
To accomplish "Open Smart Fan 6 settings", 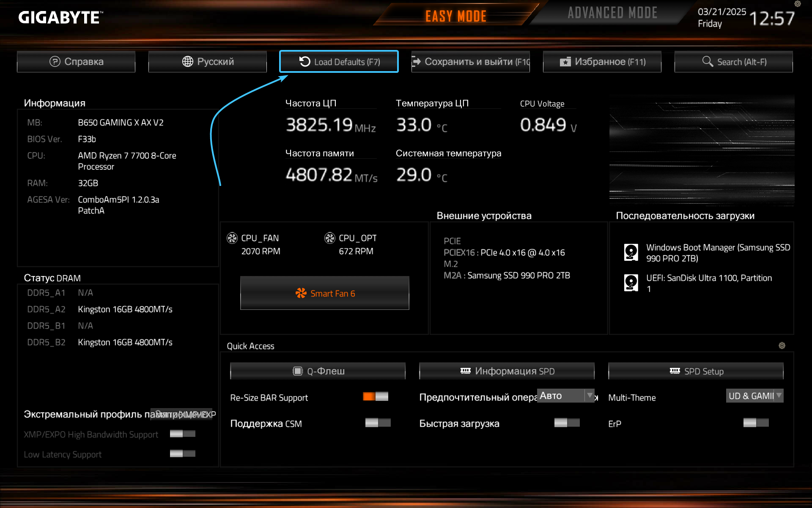I will click(x=325, y=293).
